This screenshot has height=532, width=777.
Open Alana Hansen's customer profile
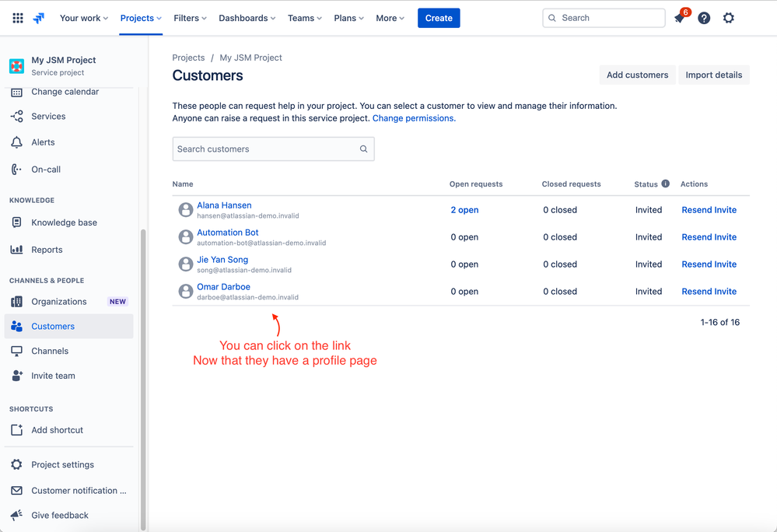coord(224,205)
